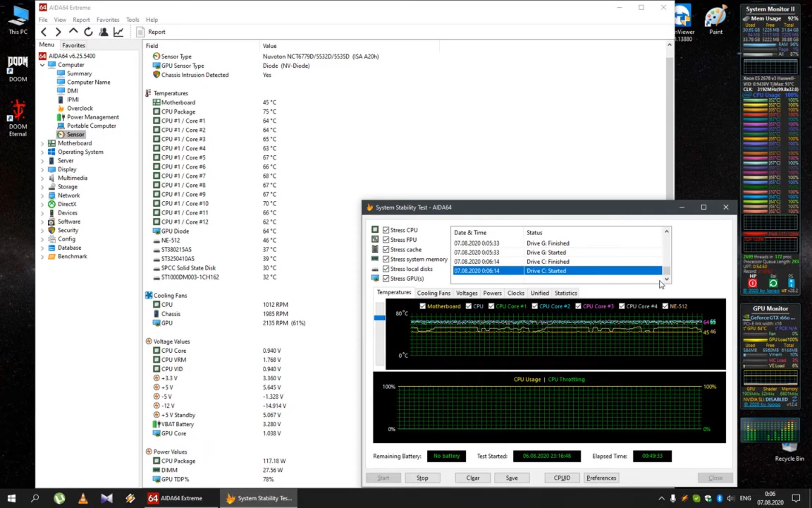The image size is (812, 508).
Task: Uncheck CPU Core #1 in graph legend
Action: (491, 306)
